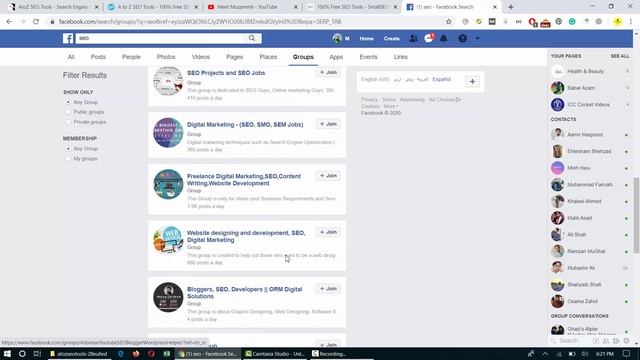The width and height of the screenshot is (640, 360).
Task: Bookmark this page with star icon
Action: coord(449,22)
